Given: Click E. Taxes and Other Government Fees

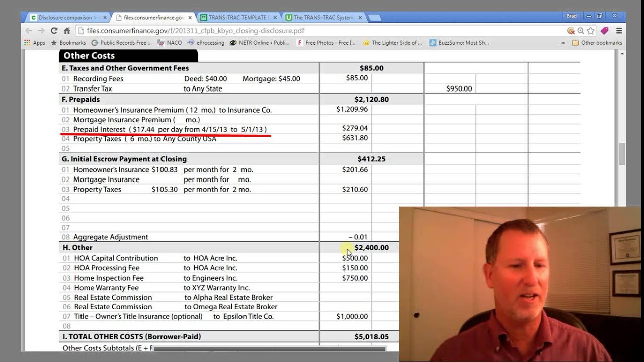Looking at the screenshot, I should (125, 68).
